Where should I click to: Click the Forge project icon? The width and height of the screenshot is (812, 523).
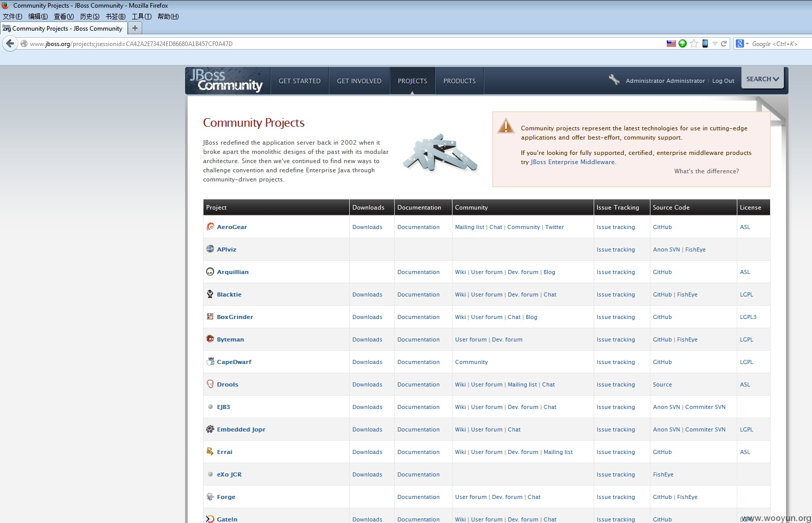[x=210, y=496]
